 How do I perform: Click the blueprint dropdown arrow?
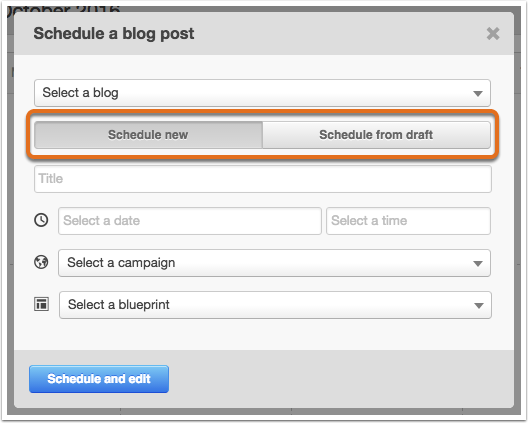(478, 305)
